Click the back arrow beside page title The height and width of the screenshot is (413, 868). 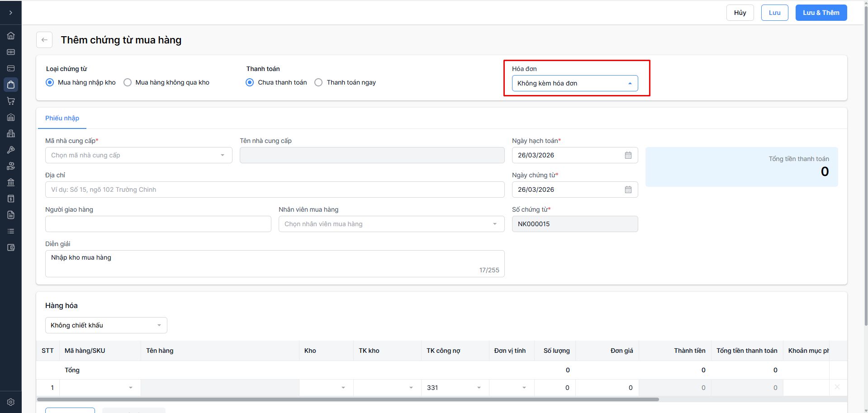tap(44, 40)
